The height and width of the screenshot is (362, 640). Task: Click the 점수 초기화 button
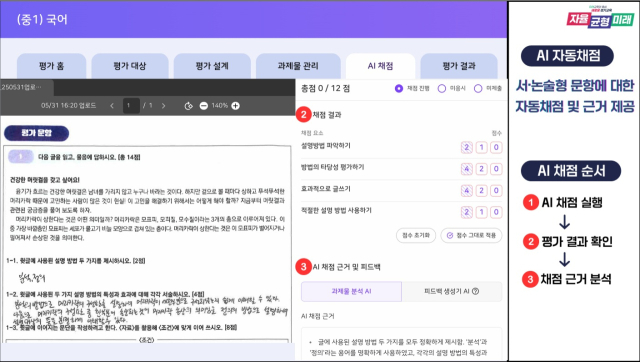416,235
